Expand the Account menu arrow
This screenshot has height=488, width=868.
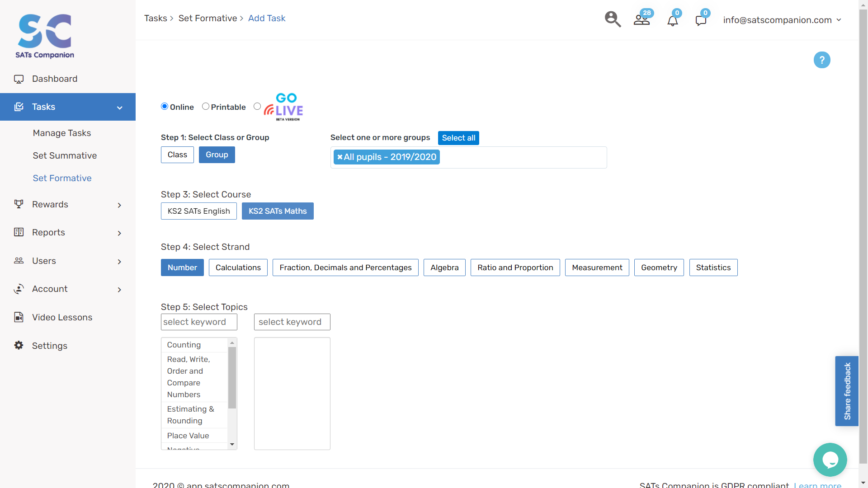pyautogui.click(x=119, y=290)
